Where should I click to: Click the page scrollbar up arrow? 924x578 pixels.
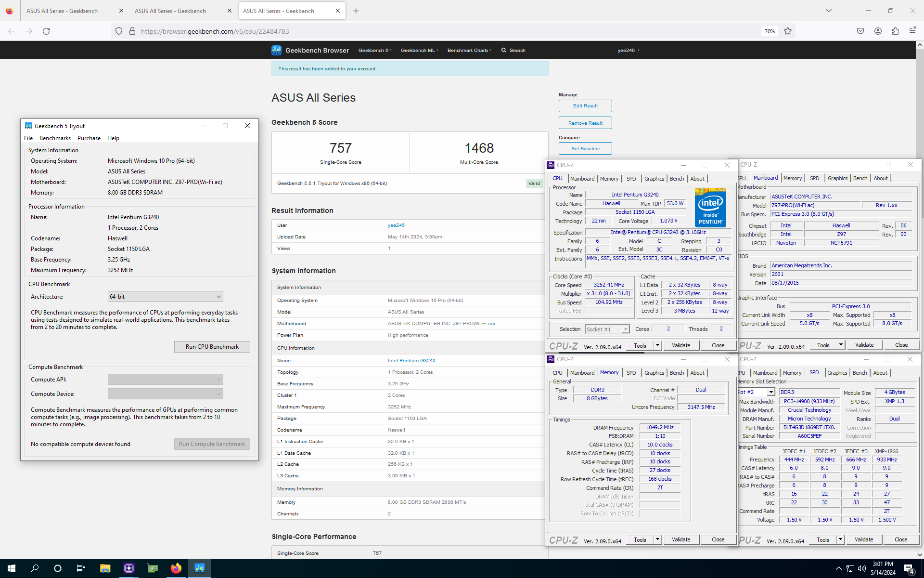[x=920, y=45]
